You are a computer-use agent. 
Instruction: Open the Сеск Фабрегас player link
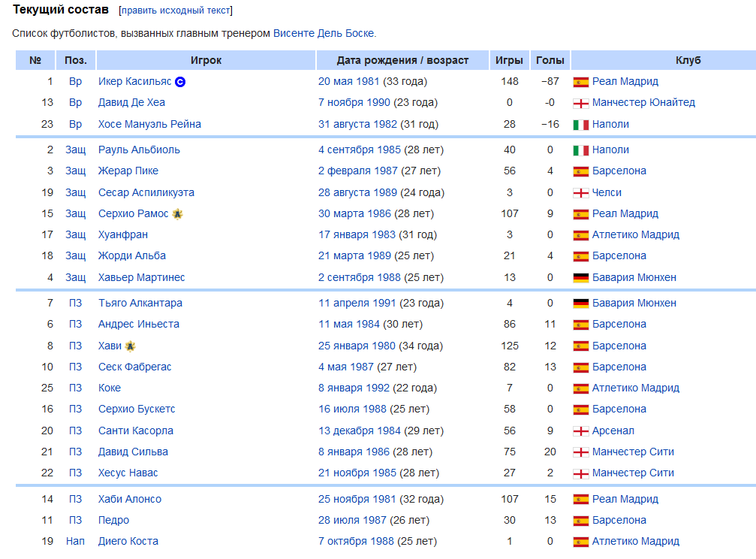(135, 367)
